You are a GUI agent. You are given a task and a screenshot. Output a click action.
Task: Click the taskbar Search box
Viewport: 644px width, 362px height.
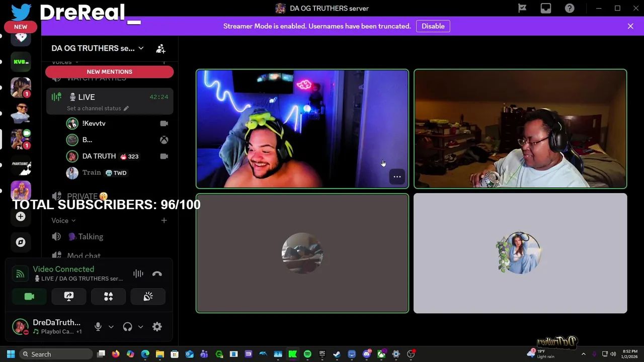point(56,354)
